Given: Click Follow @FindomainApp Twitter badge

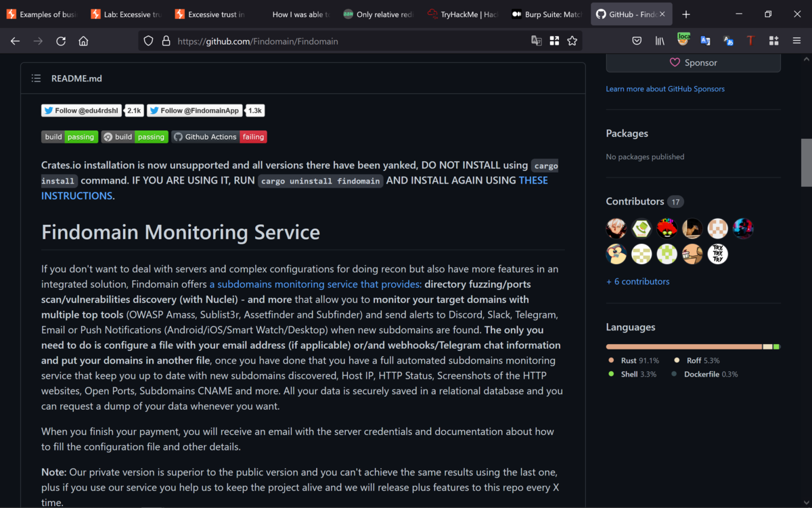Looking at the screenshot, I should pos(196,110).
